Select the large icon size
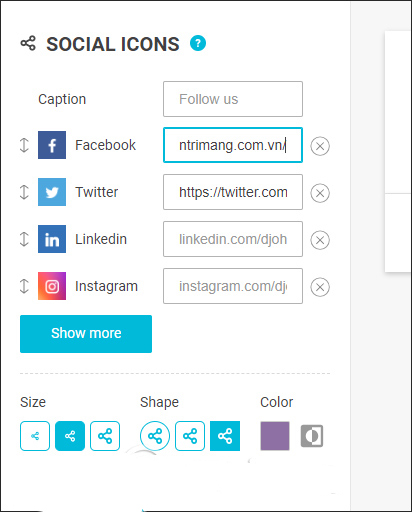 [x=105, y=436]
